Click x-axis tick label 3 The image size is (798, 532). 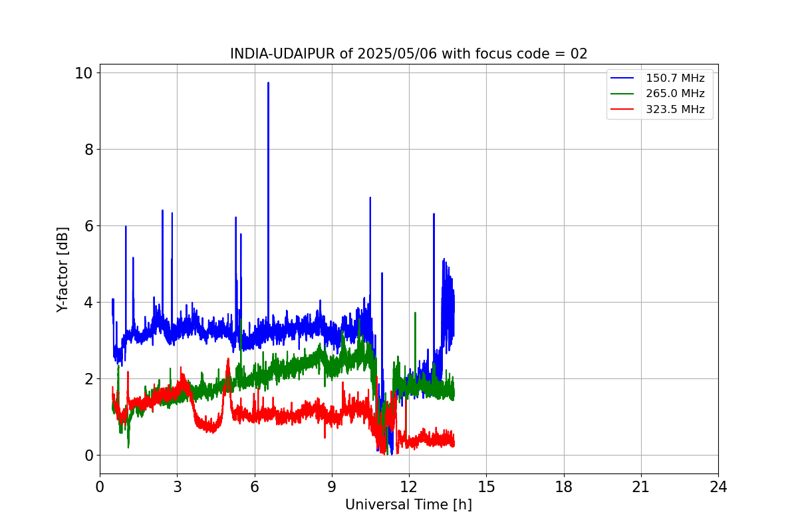pos(177,487)
